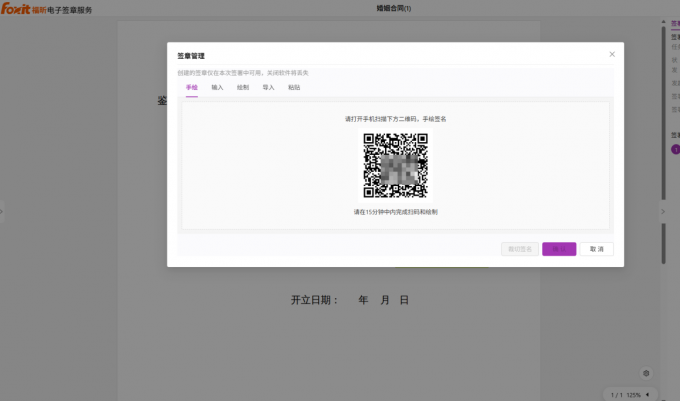Open the settings gear icon
Image resolution: width=680 pixels, height=401 pixels.
pyautogui.click(x=646, y=373)
